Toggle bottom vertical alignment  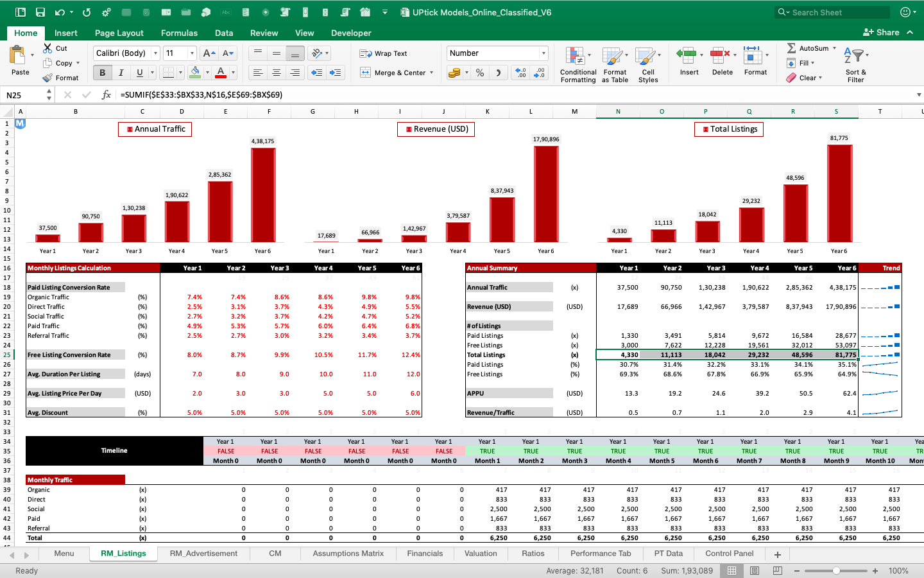(295, 53)
